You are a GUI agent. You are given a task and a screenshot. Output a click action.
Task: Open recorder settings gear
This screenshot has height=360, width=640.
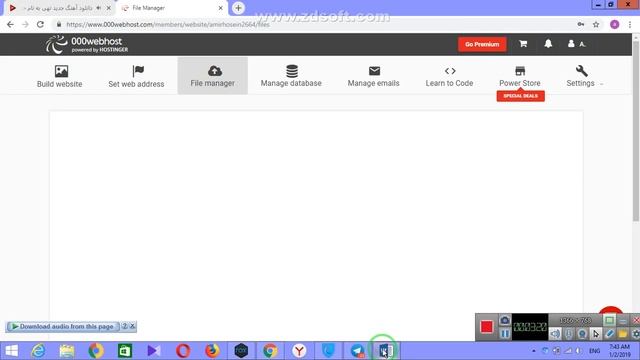tap(635, 334)
